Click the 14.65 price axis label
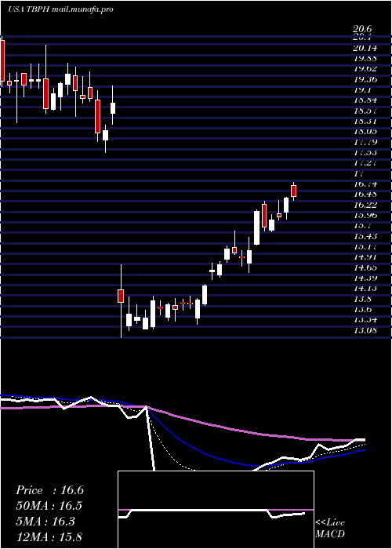This screenshot has height=549, width=392. click(x=365, y=267)
